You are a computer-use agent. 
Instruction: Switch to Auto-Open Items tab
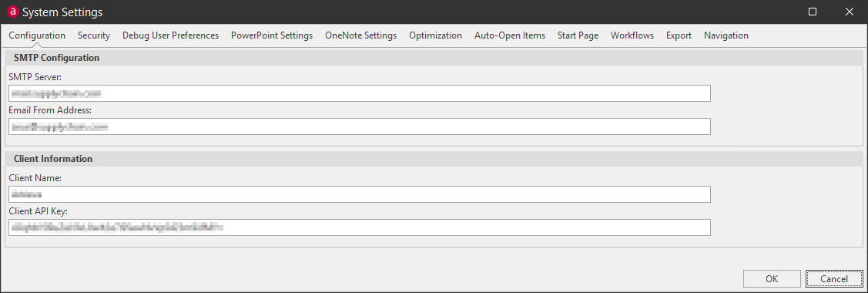(510, 35)
